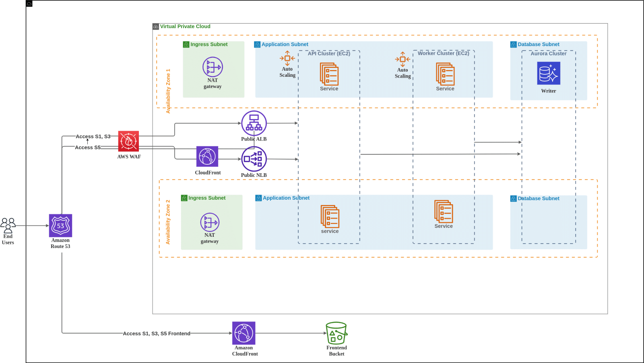Select the bottom Amazon CloudFront icon
Image resolution: width=644 pixels, height=363 pixels.
click(244, 333)
